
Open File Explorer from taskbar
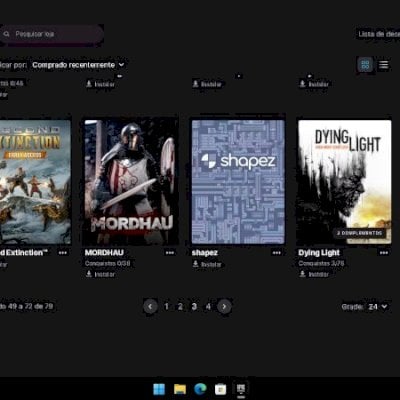pyautogui.click(x=180, y=389)
